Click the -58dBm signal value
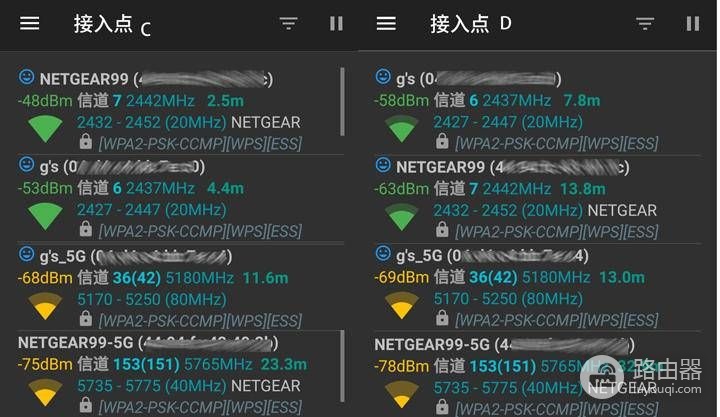This screenshot has height=417, width=720. pyautogui.click(x=402, y=100)
